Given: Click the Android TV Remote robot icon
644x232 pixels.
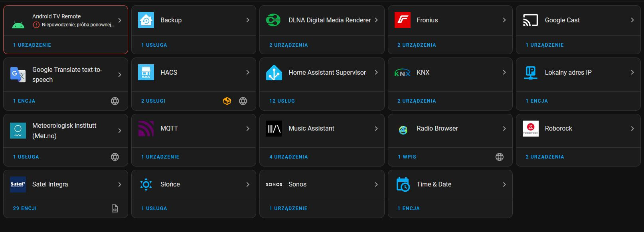Looking at the screenshot, I should 18,25.
